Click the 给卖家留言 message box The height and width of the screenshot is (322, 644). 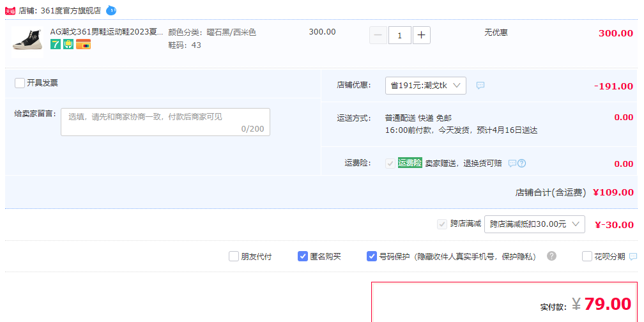(x=165, y=122)
